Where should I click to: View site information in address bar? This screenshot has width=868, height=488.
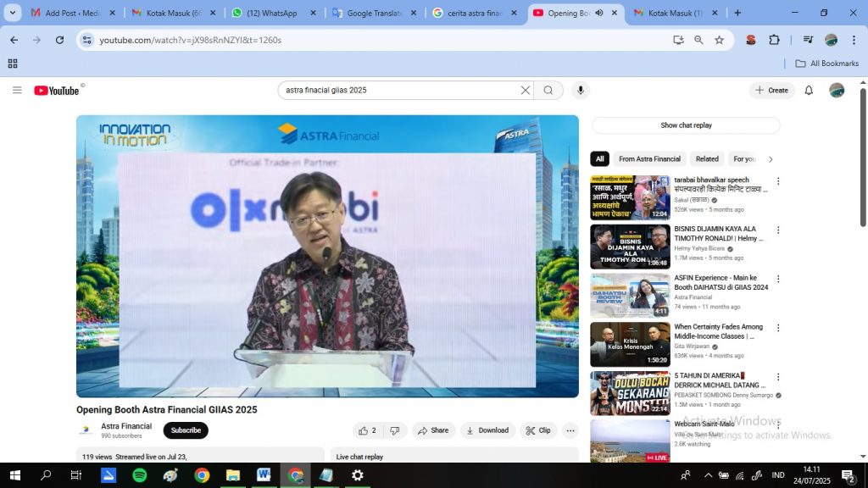click(87, 40)
